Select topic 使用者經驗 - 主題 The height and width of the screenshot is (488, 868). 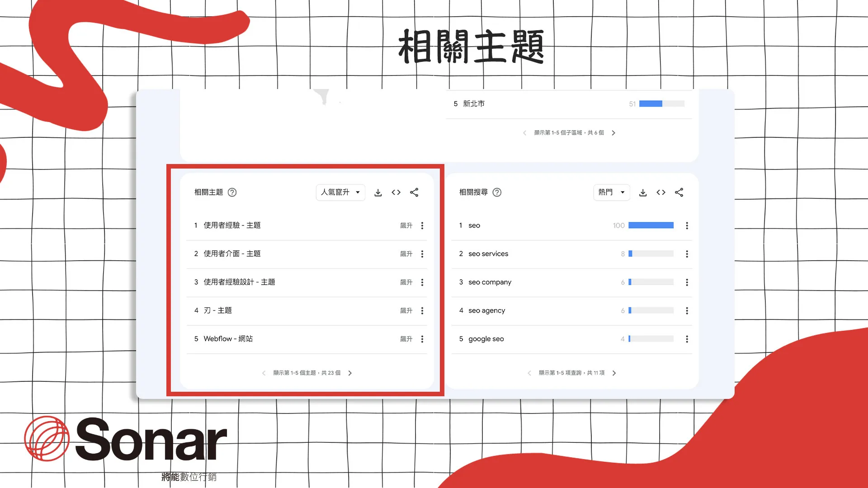pos(232,225)
